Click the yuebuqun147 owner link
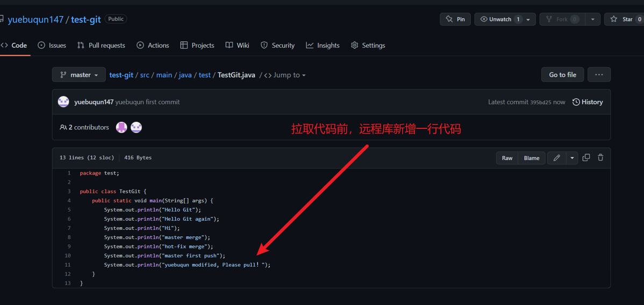644x305 pixels. click(x=35, y=19)
